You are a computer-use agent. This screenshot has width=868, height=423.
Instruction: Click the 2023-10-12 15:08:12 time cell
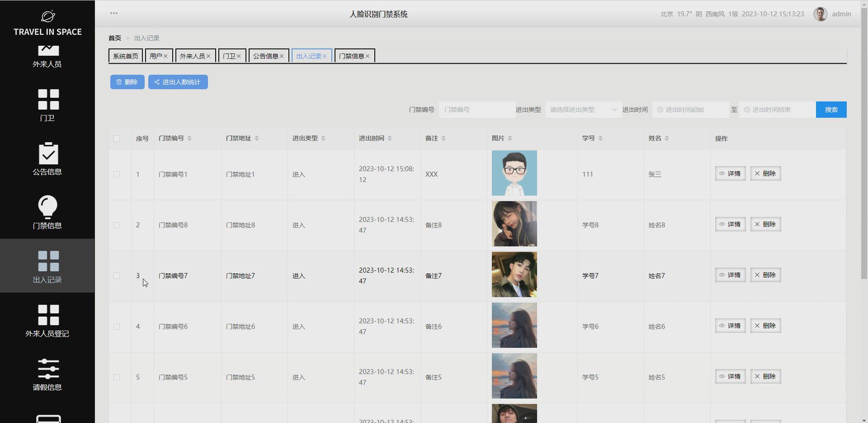pos(387,174)
